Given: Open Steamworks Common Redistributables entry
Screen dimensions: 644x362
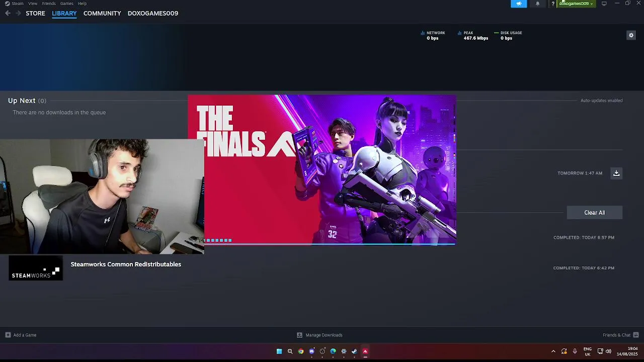Looking at the screenshot, I should (126, 264).
